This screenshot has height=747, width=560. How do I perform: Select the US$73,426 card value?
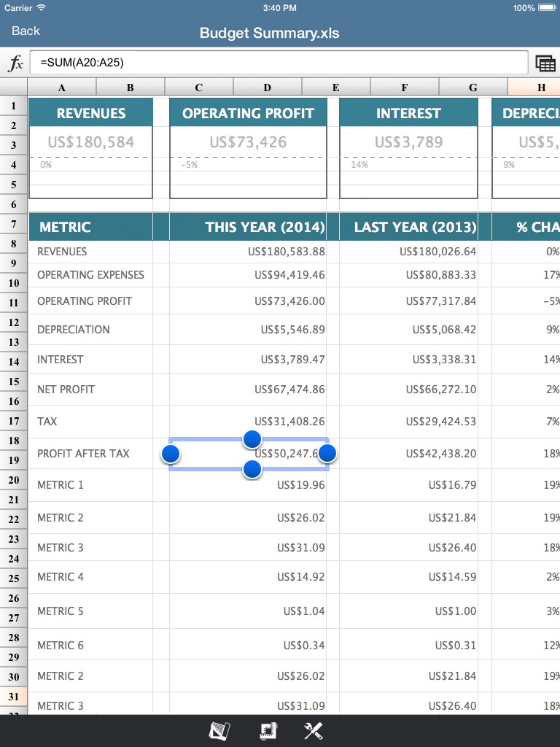click(x=248, y=142)
